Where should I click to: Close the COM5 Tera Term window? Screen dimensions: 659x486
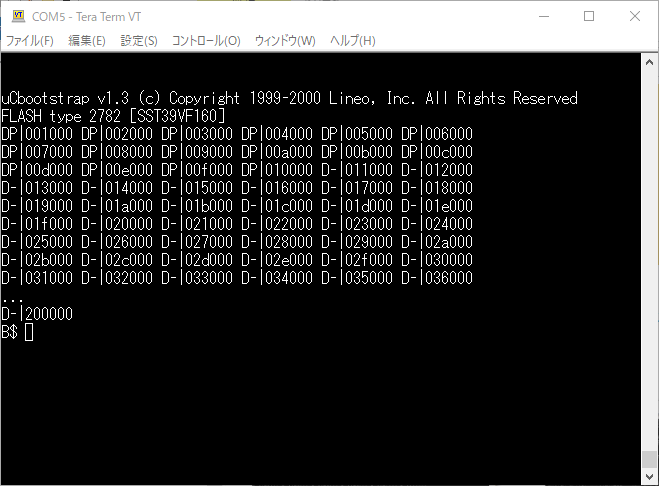click(635, 16)
